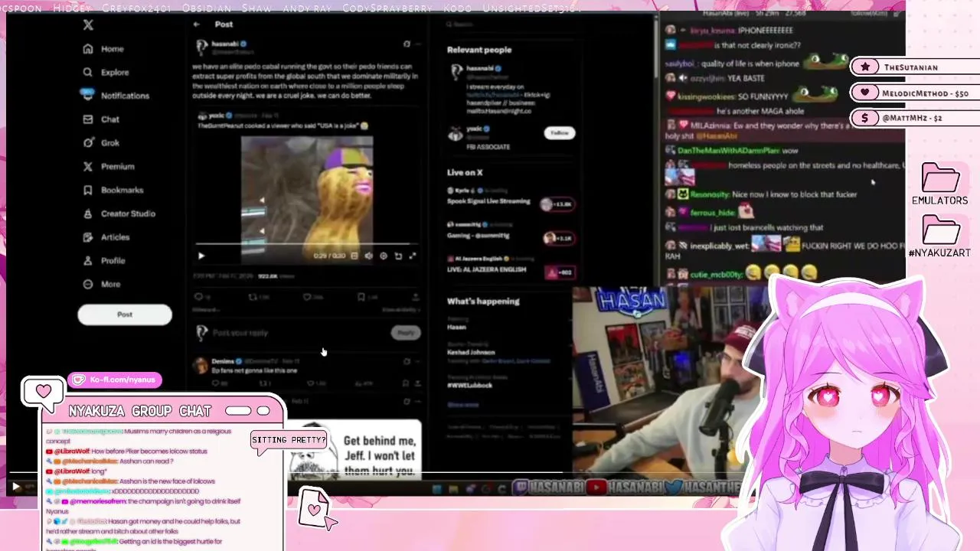Click the white Post button
Screen dimensions: 980x551
tap(125, 315)
